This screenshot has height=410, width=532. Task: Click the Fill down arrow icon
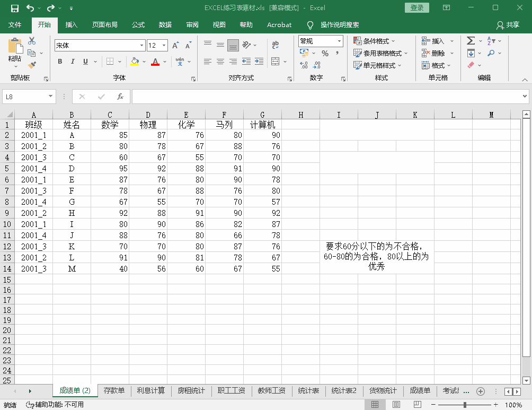click(x=471, y=53)
